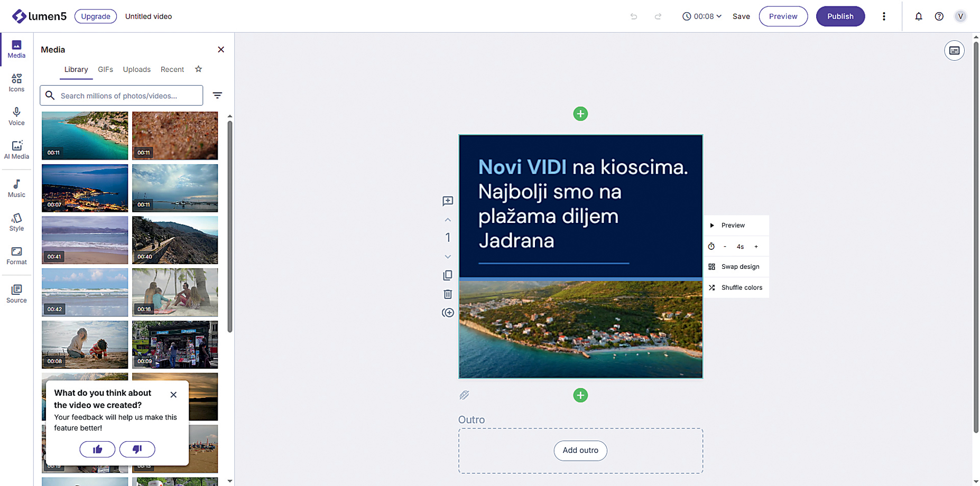Switch to the GIFs tab
The image size is (980, 486).
pos(105,70)
